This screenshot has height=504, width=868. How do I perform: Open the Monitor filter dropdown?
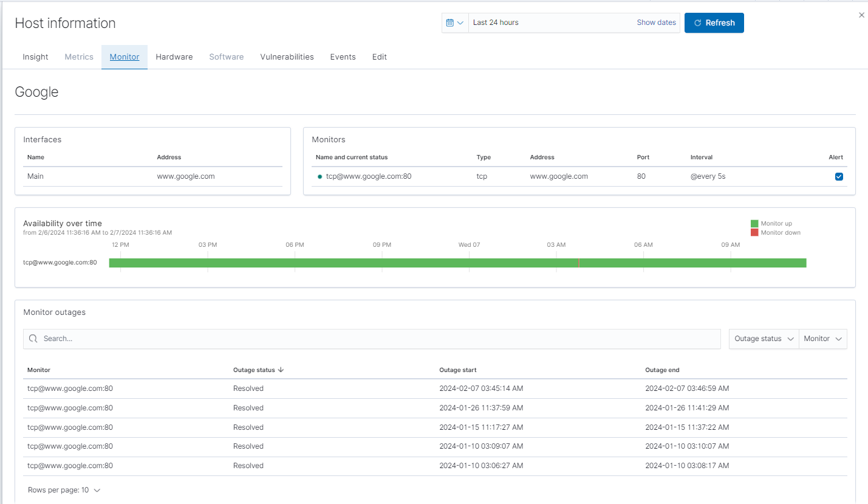(x=823, y=339)
